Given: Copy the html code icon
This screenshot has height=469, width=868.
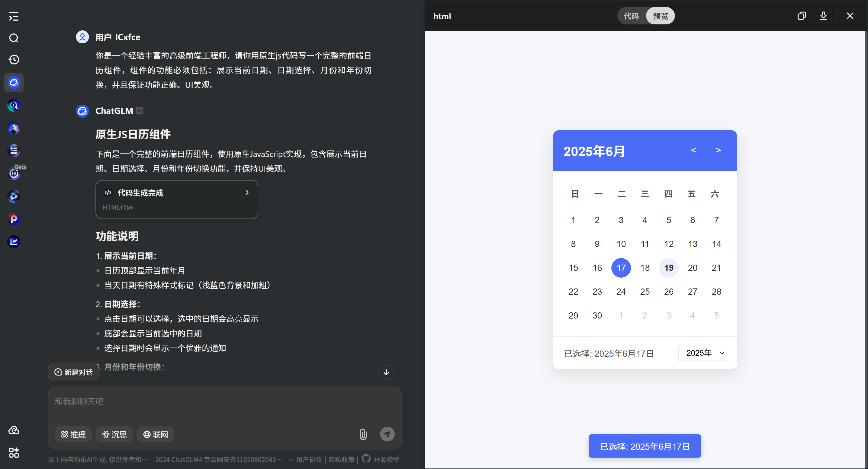Looking at the screenshot, I should (802, 16).
